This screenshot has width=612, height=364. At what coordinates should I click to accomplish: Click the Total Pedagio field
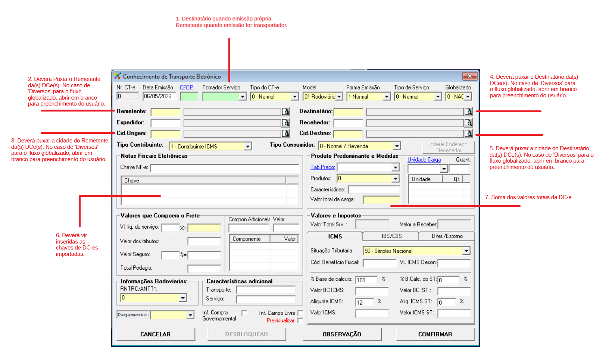coord(204,269)
